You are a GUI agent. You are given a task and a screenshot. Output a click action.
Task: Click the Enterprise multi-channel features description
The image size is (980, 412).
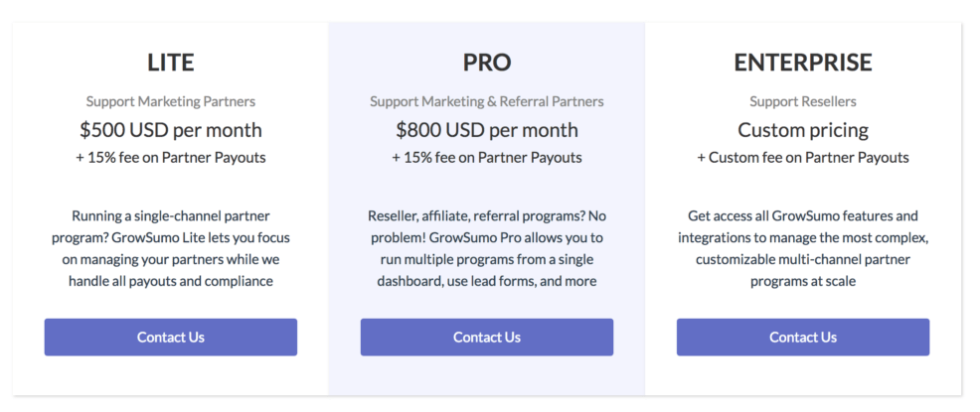tap(802, 248)
